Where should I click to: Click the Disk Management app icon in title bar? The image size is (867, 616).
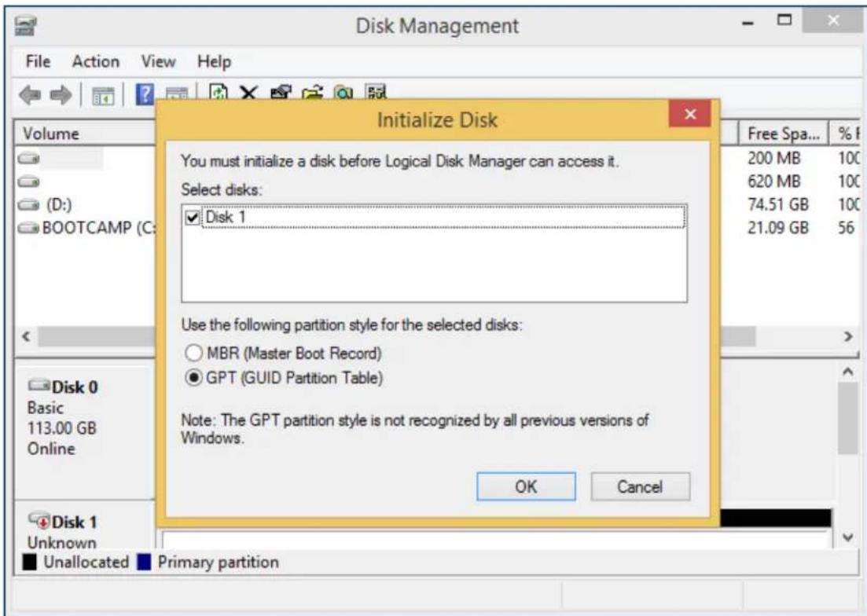click(26, 25)
